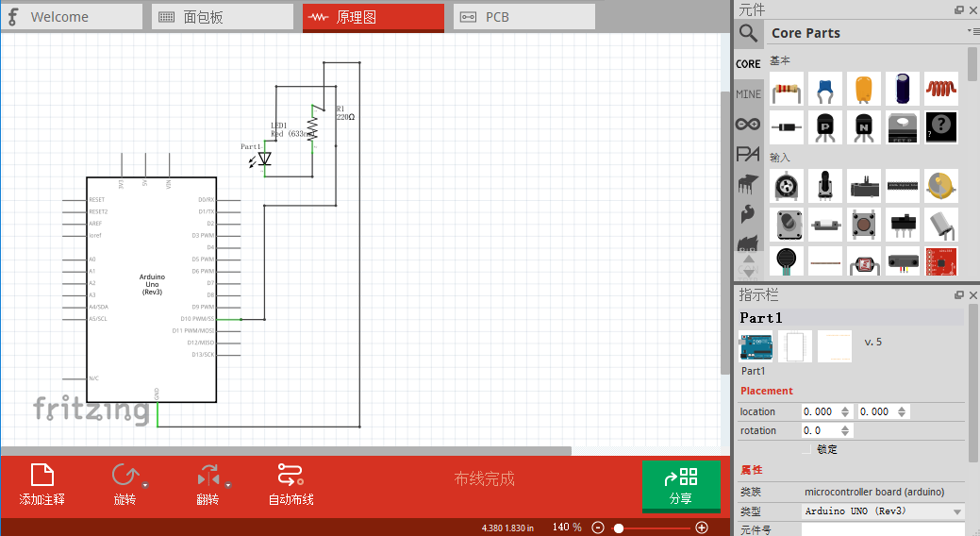Select the LED1 symbol on the schematic

coord(264,159)
